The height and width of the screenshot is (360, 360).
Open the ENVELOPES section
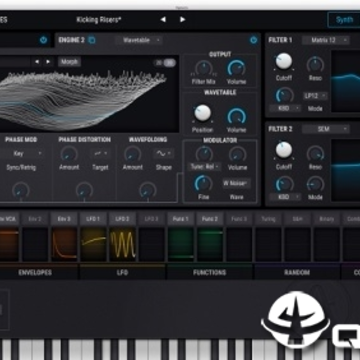(35, 272)
